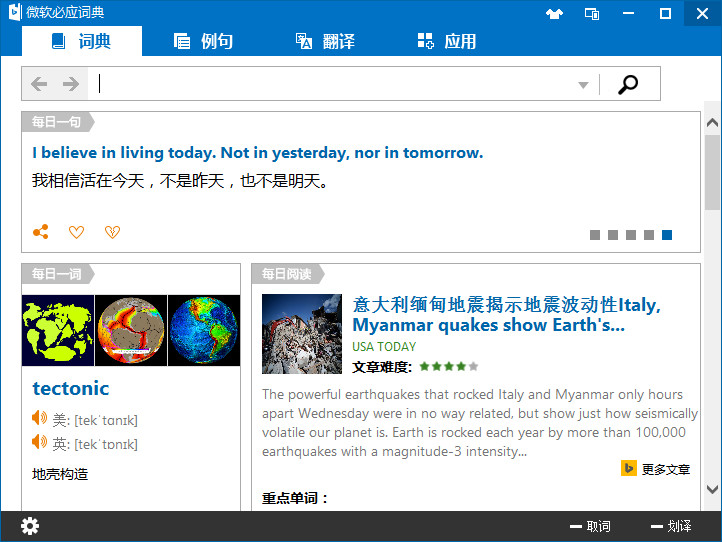Open the earthquake rubble article image
722x542 pixels.
[302, 334]
